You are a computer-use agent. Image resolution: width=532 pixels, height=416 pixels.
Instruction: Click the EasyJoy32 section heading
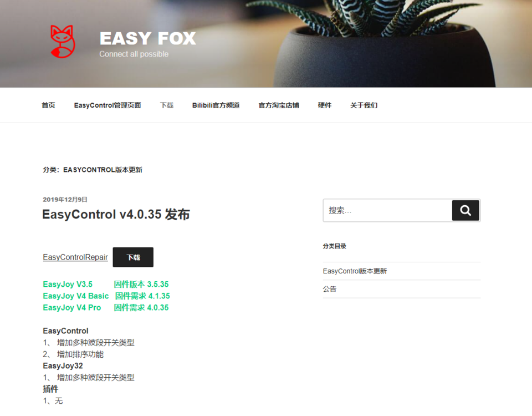[x=63, y=366]
